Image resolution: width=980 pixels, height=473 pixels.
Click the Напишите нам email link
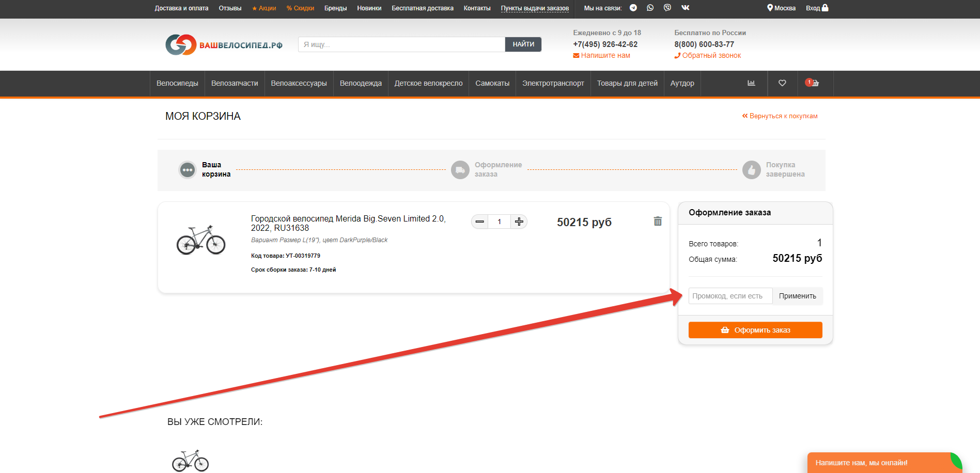pos(601,55)
